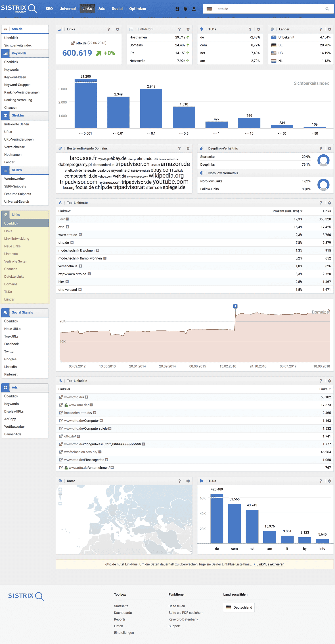Open external link icon next to otto.de date
This screenshot has height=644, width=335.
point(73,43)
